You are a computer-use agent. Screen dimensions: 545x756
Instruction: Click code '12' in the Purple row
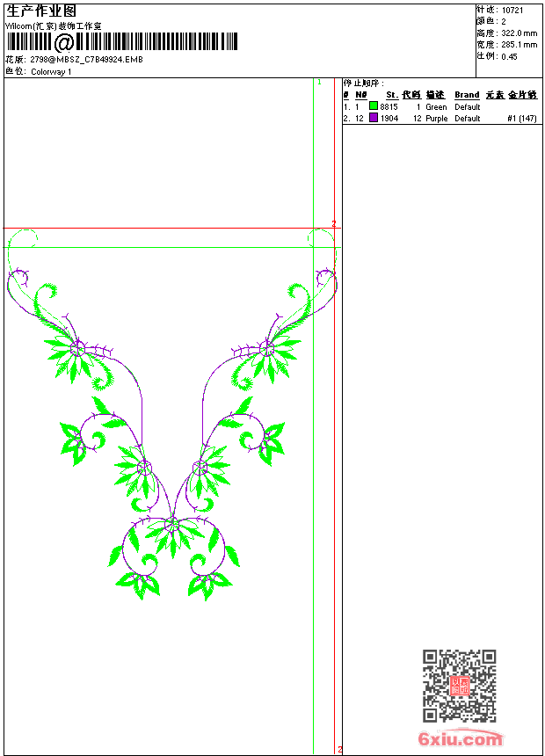point(418,119)
